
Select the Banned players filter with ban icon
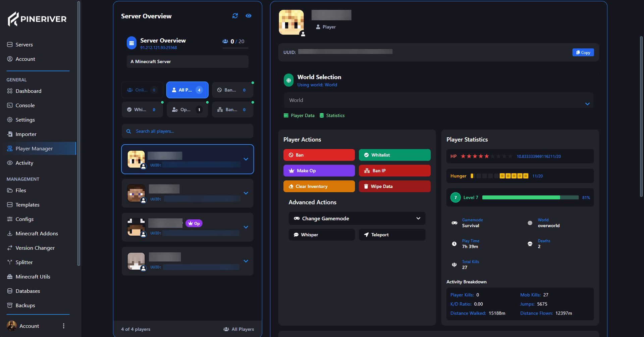click(232, 90)
